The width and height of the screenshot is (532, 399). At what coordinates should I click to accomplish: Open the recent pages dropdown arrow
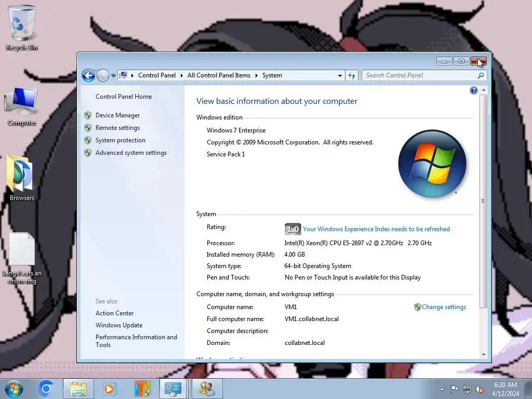click(x=113, y=76)
